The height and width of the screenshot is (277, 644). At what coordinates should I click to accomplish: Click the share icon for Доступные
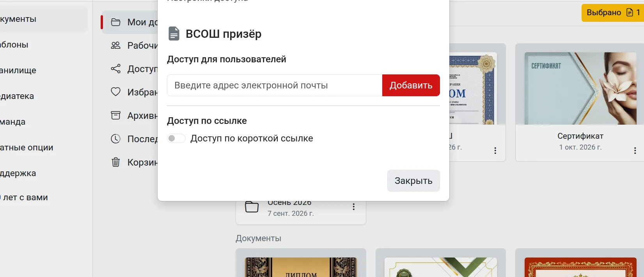pyautogui.click(x=116, y=69)
